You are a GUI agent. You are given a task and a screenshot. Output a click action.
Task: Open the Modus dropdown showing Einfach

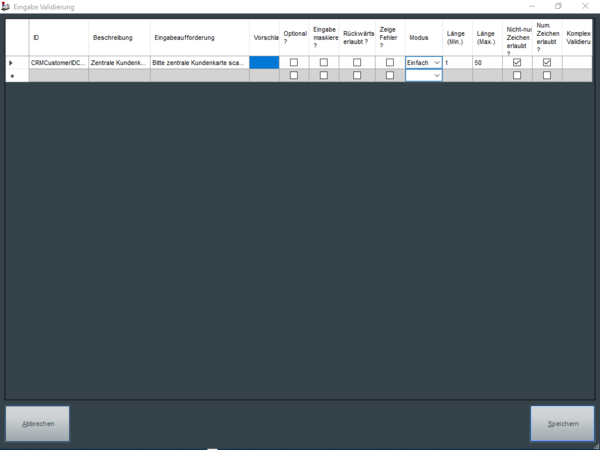pos(437,63)
